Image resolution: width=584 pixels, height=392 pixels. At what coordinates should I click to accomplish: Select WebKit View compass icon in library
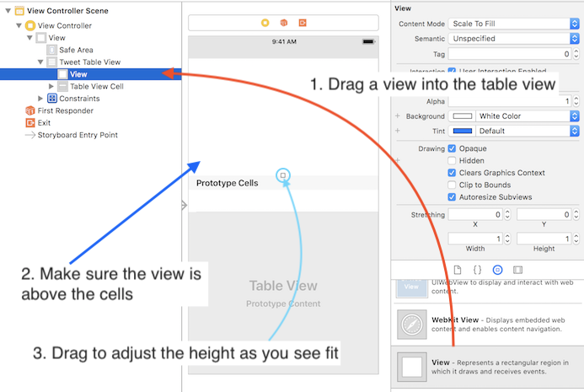coord(412,325)
